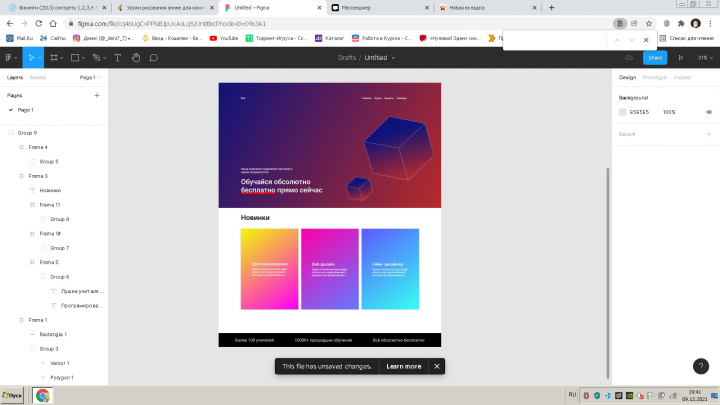
Task: Open zoom level 31% dropdown
Action: (706, 58)
